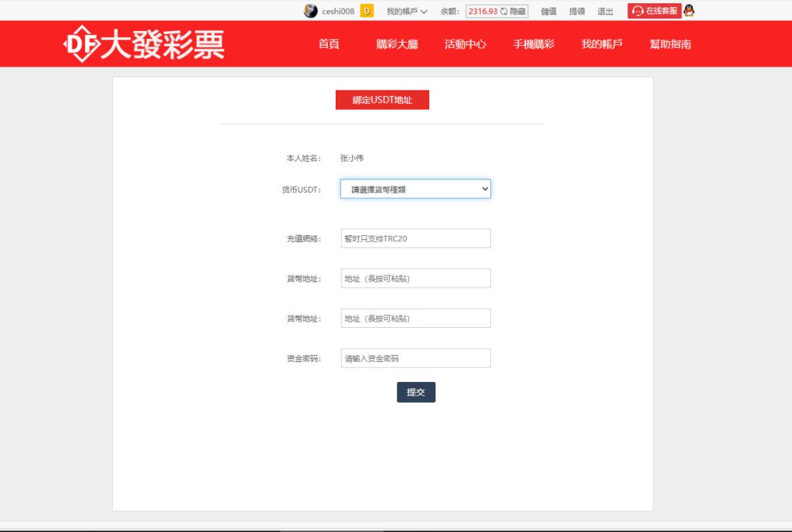The height and width of the screenshot is (532, 792).
Task: Open the 活動中心 menu item
Action: click(x=464, y=44)
